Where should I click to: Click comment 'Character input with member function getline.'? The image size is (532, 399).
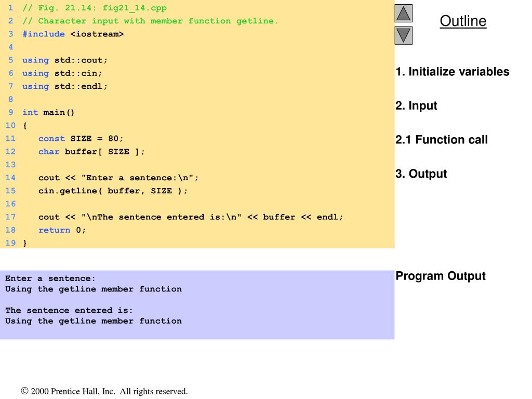tap(150, 21)
